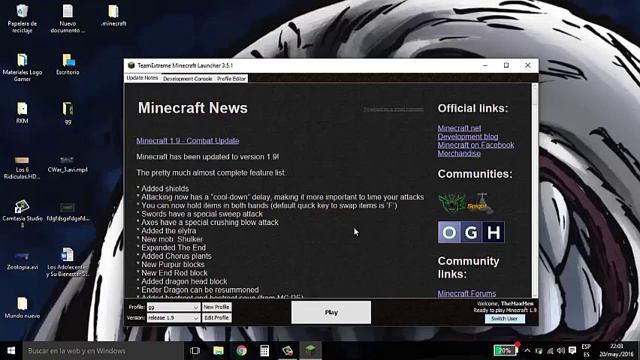This screenshot has width=640, height=360.
Task: Click the battery 70% indicator in tray
Action: point(504,351)
